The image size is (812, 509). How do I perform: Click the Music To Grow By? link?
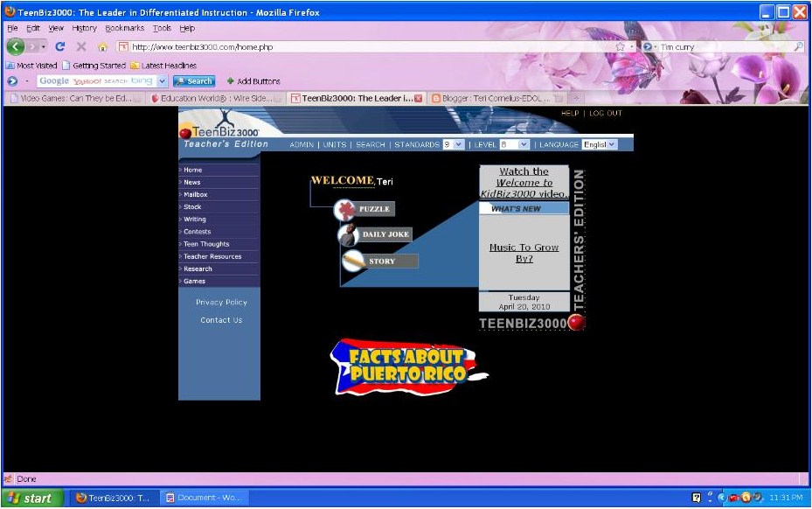524,253
